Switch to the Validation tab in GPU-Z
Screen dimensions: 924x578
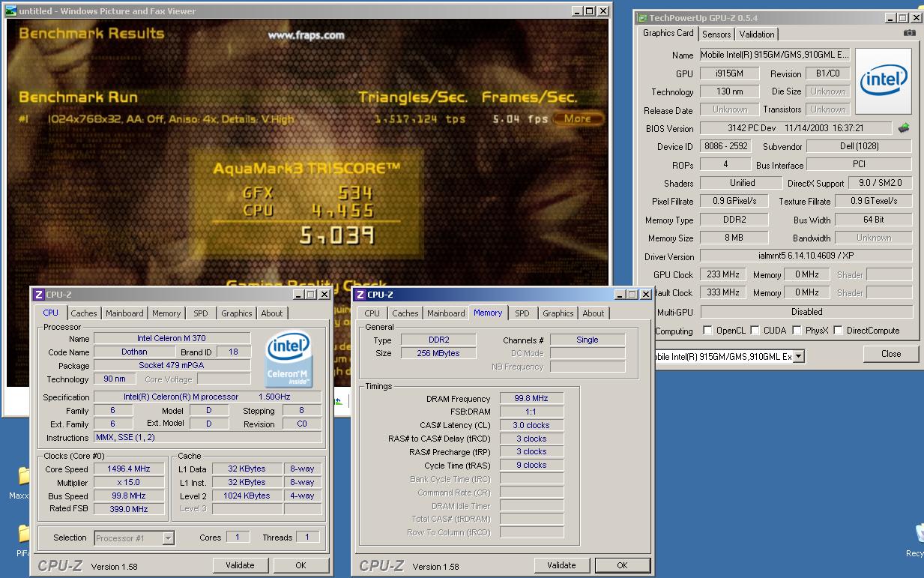[757, 34]
